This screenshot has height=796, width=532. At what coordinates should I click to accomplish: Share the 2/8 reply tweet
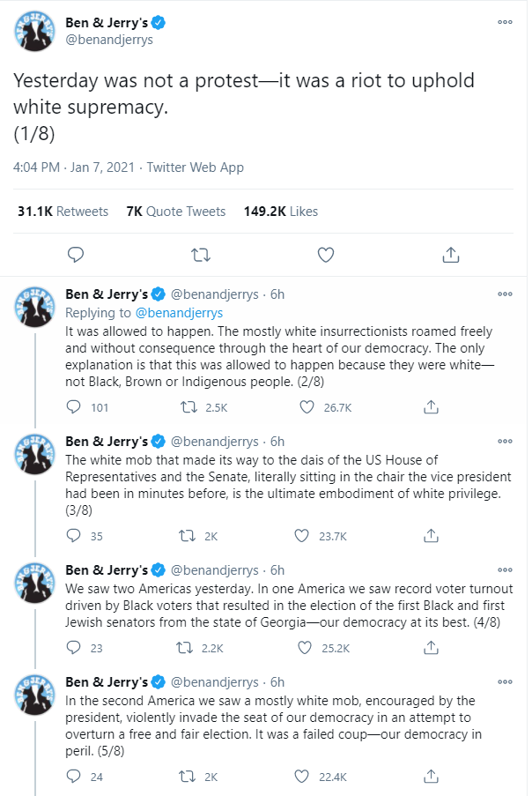coord(431,406)
